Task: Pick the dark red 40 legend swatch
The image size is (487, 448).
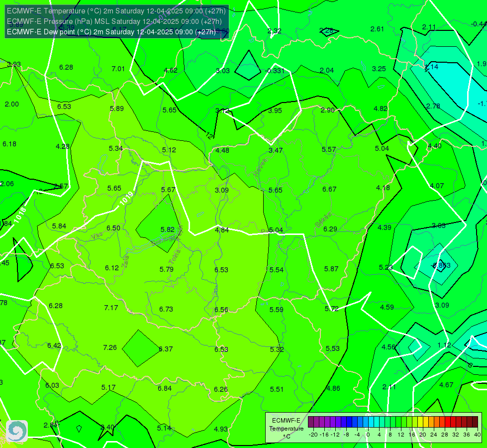Action: tap(475, 422)
